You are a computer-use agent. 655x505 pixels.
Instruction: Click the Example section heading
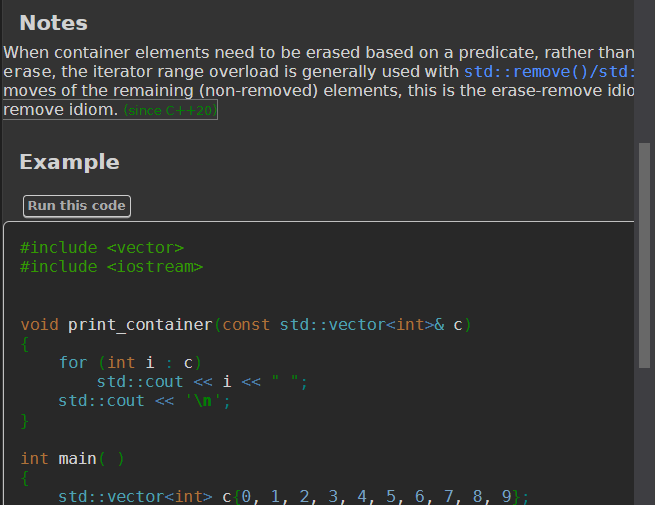(69, 163)
